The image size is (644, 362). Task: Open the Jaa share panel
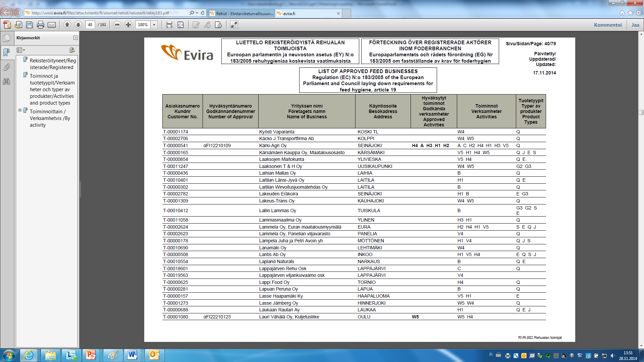pyautogui.click(x=635, y=25)
